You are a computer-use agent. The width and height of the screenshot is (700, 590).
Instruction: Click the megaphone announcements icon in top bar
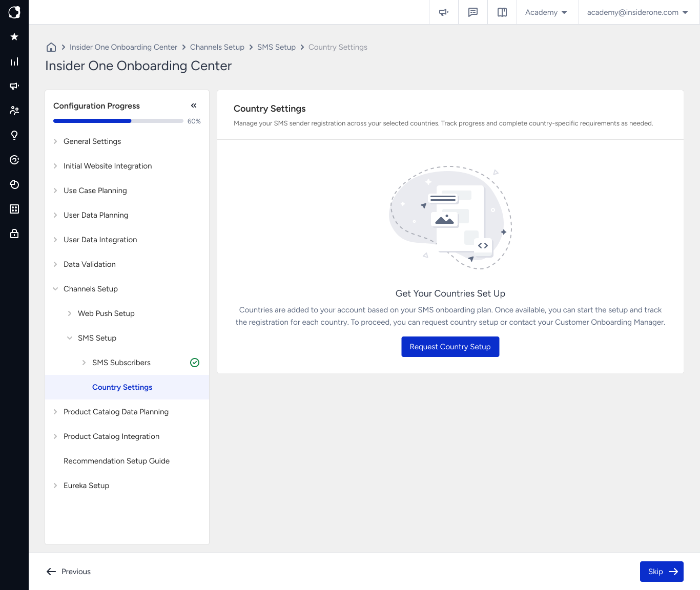444,12
